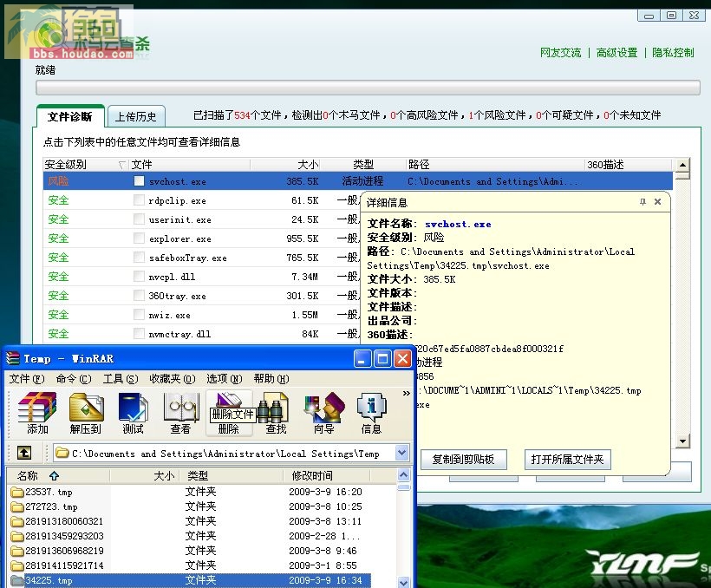This screenshot has height=588, width=711.
Task: Sort WinRAR list by Name (名称) column
Action: click(58, 475)
